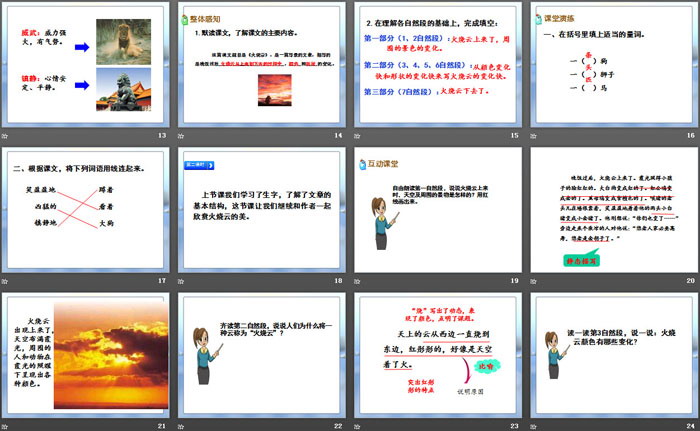Viewport: 700px width, 431px height.
Task: Click animation star icon under slide 22
Action: coord(181,427)
